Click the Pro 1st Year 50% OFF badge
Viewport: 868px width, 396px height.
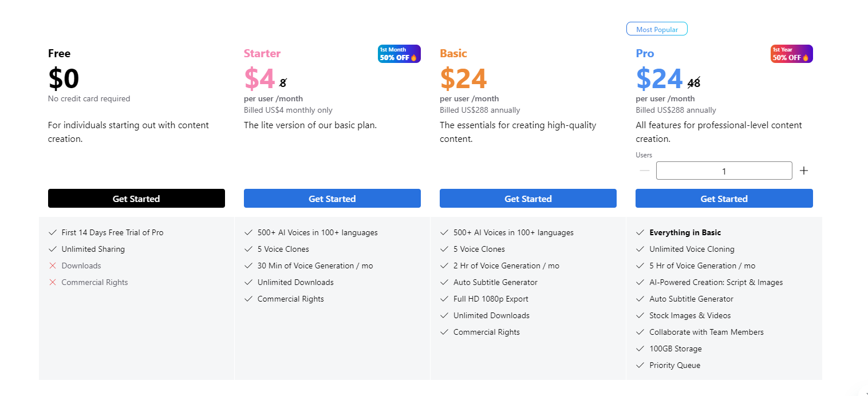[791, 54]
